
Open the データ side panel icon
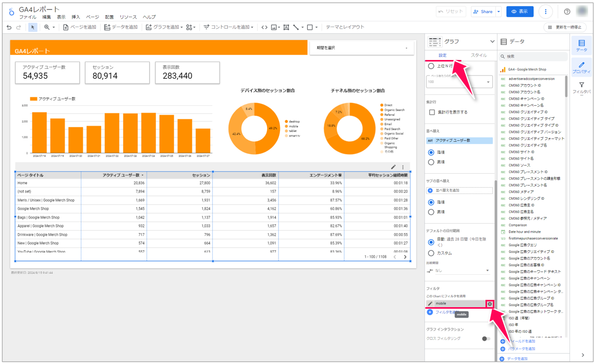[x=581, y=45]
